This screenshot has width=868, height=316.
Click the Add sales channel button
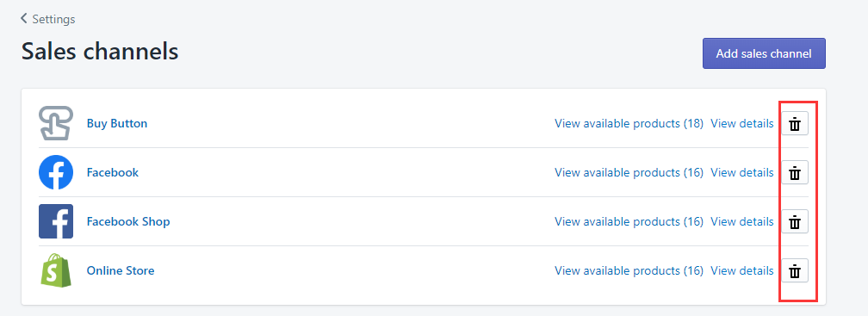point(764,53)
